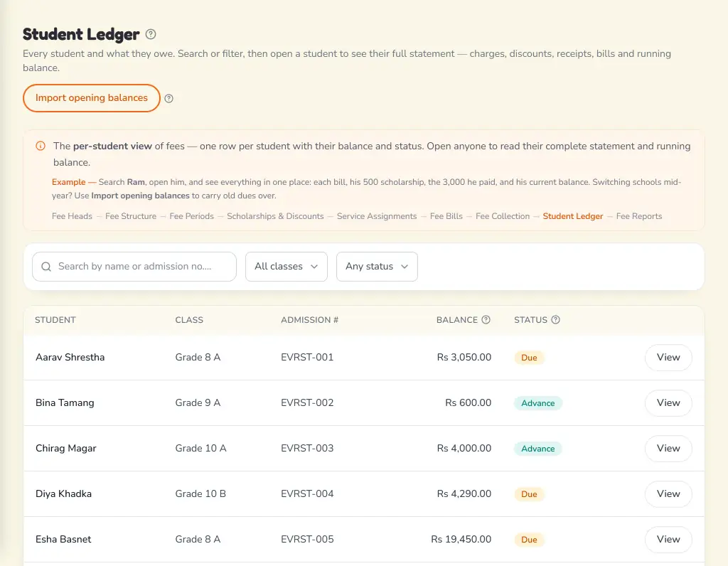
Task: Click student name Diya Khadka
Action: pyautogui.click(x=63, y=493)
